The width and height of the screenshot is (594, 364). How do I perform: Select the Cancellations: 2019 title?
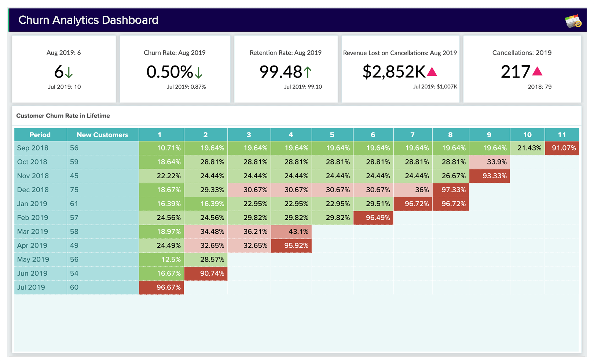click(x=522, y=53)
